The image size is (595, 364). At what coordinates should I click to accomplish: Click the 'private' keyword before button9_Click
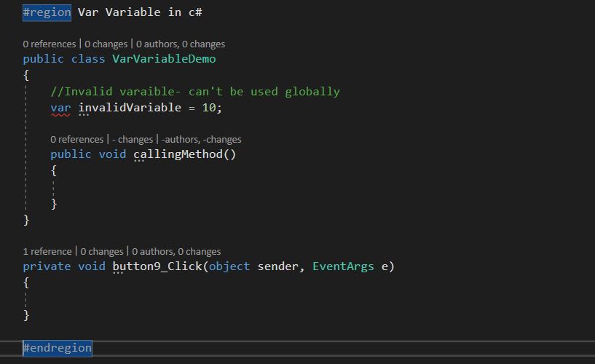(x=47, y=266)
